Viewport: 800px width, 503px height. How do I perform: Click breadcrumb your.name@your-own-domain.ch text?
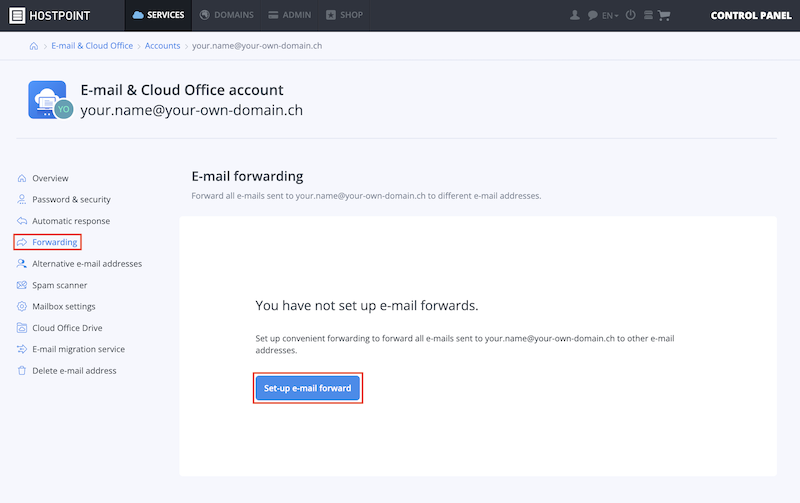click(257, 46)
